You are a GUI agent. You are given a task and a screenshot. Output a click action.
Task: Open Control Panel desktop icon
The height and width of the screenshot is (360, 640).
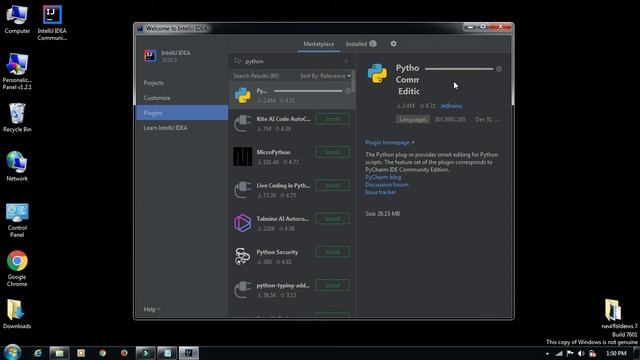click(17, 220)
